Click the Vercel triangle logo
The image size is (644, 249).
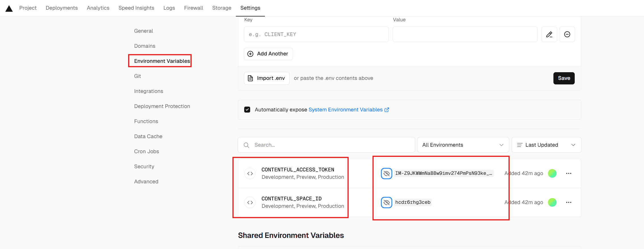9,9
